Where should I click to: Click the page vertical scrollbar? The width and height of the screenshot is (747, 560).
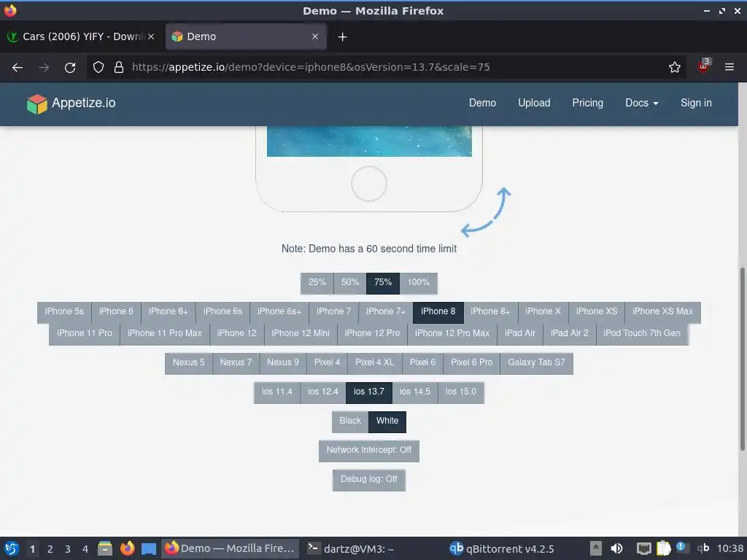pos(742,358)
